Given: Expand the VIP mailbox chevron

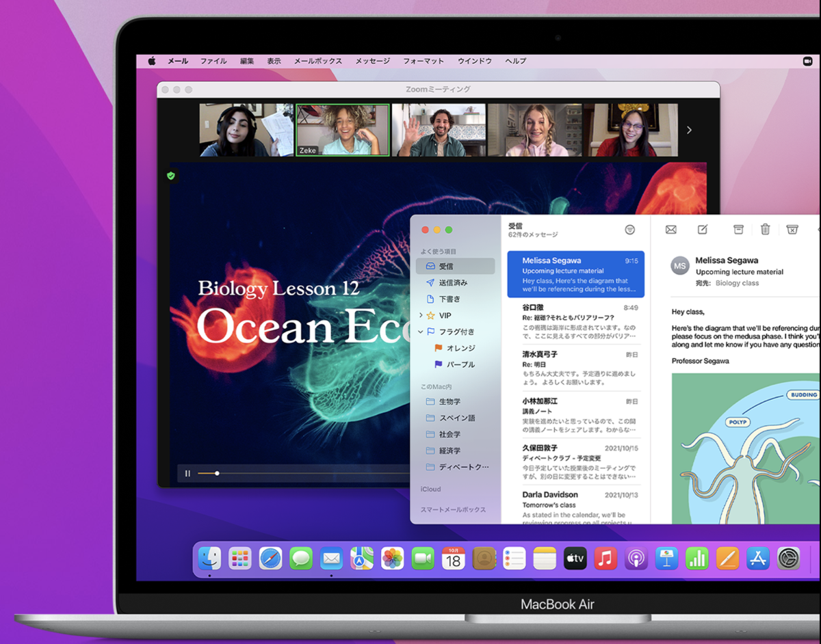Looking at the screenshot, I should click(421, 315).
